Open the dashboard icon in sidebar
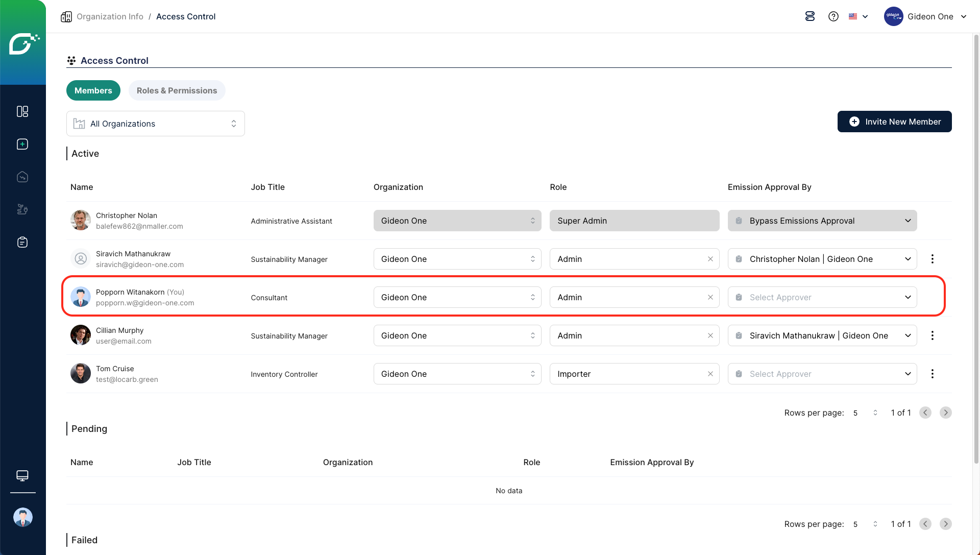The image size is (980, 555). (22, 111)
